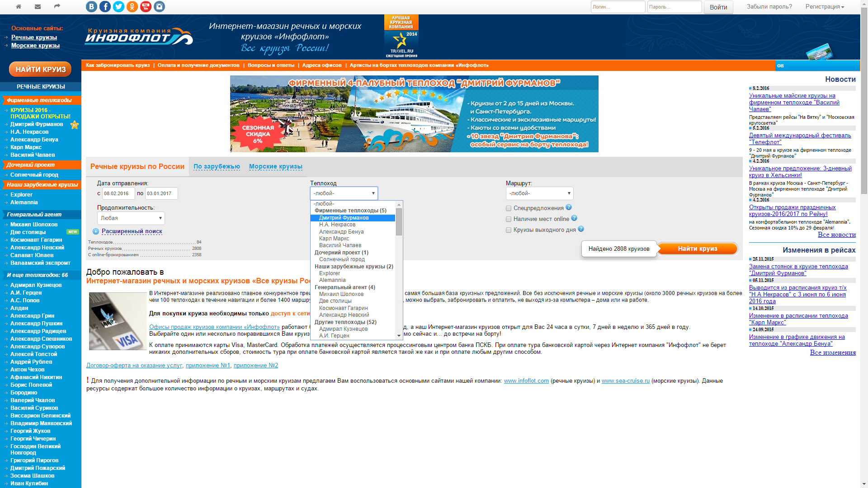The width and height of the screenshot is (868, 488).
Task: Open the Продолжительность dropdown
Action: [x=131, y=218]
